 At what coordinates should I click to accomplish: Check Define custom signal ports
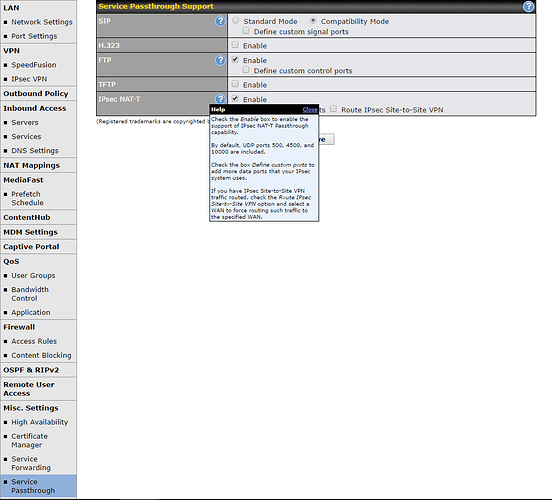tap(246, 31)
